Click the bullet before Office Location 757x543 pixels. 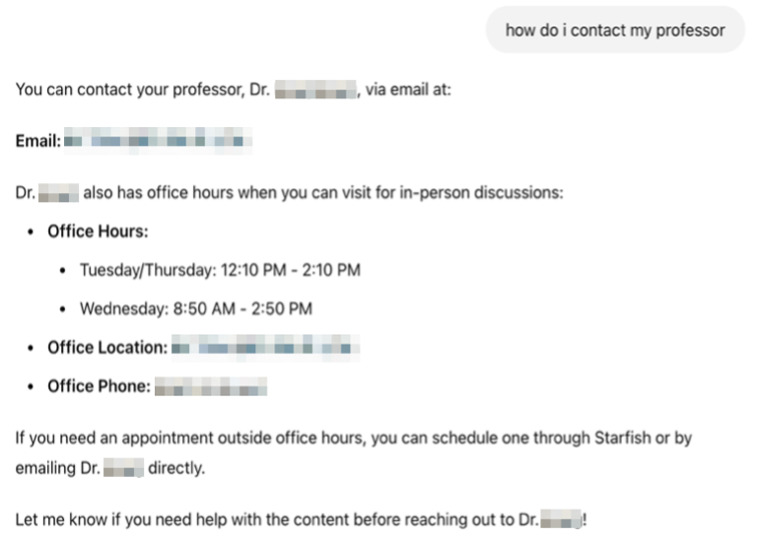31,348
